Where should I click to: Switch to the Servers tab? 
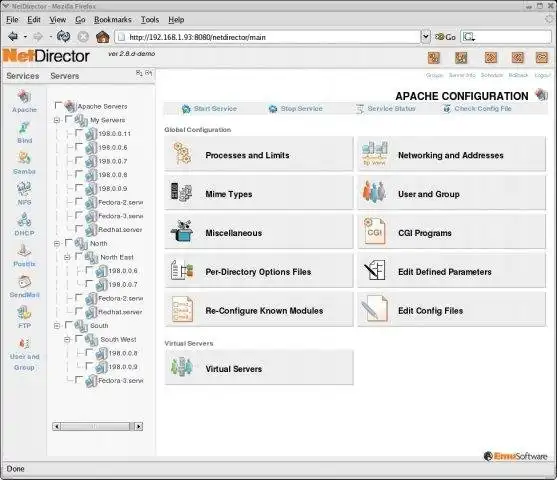65,76
